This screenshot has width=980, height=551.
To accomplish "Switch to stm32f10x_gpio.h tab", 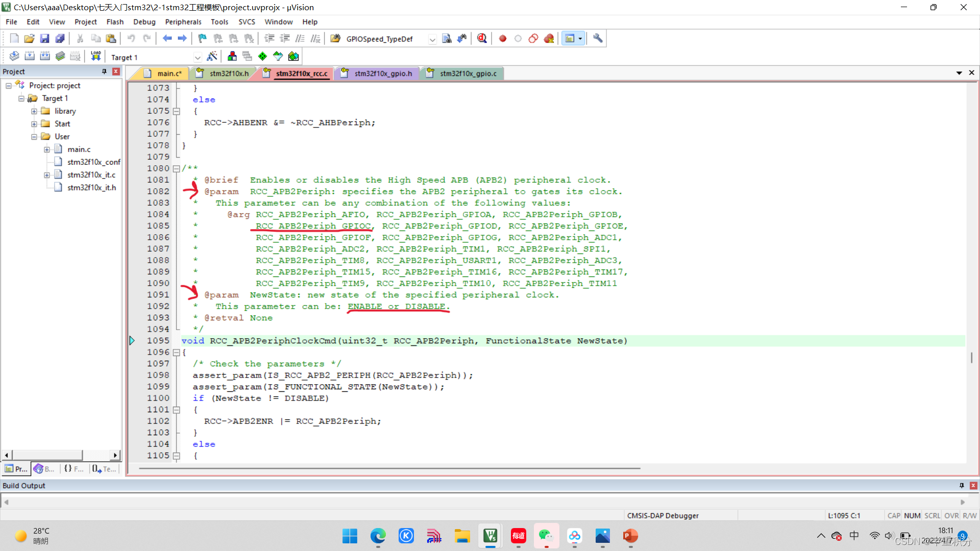I will point(383,73).
